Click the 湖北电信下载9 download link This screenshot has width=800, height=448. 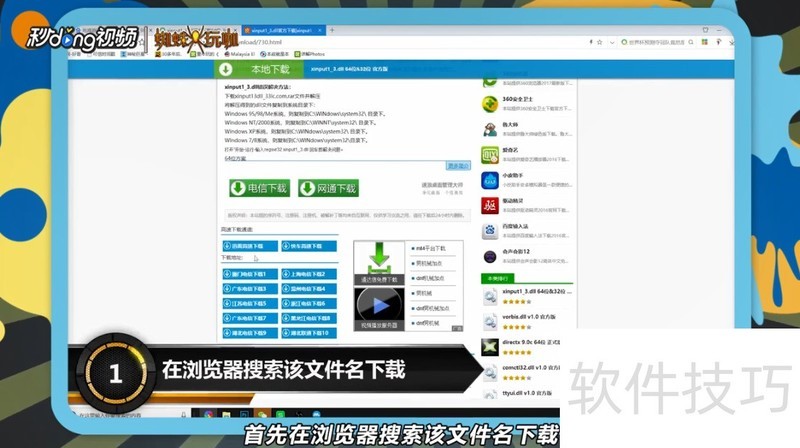(x=250, y=333)
